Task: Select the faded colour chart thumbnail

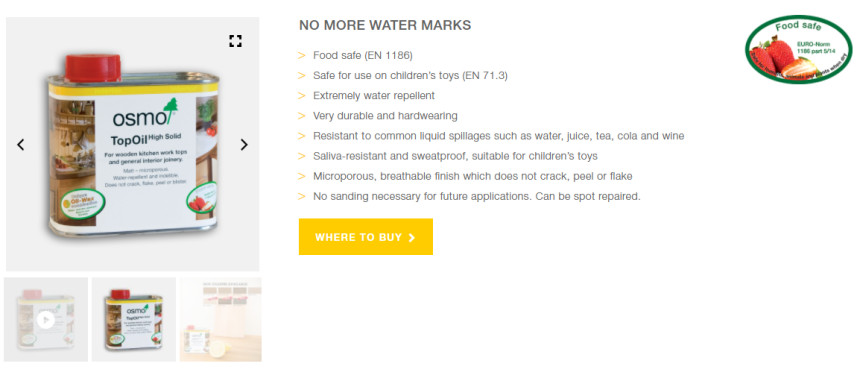Action: point(220,319)
